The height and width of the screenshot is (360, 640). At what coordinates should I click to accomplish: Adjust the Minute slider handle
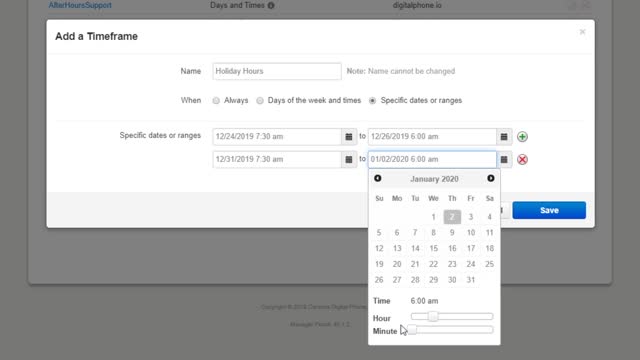pos(412,330)
